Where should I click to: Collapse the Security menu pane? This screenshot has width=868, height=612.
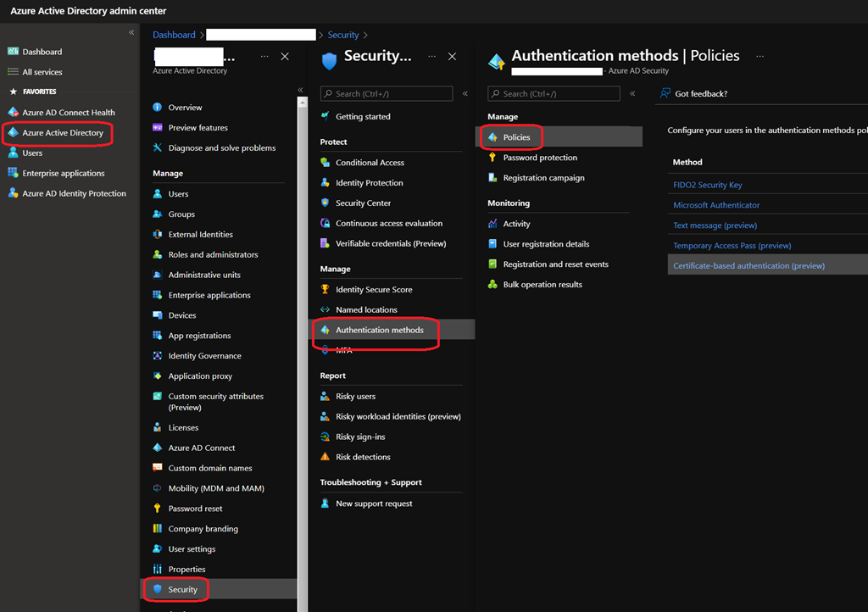465,93
